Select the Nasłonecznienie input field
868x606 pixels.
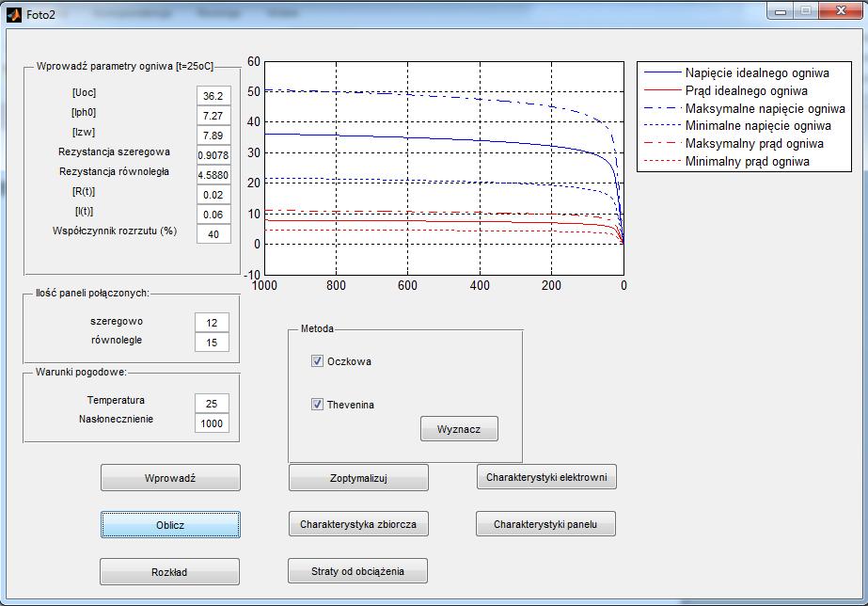click(212, 423)
